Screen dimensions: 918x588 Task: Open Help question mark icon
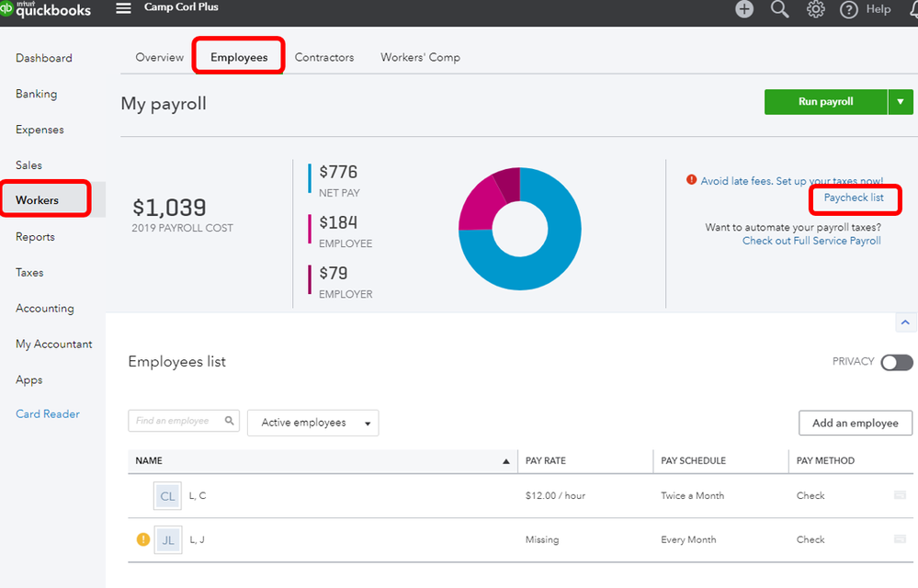[x=848, y=9]
